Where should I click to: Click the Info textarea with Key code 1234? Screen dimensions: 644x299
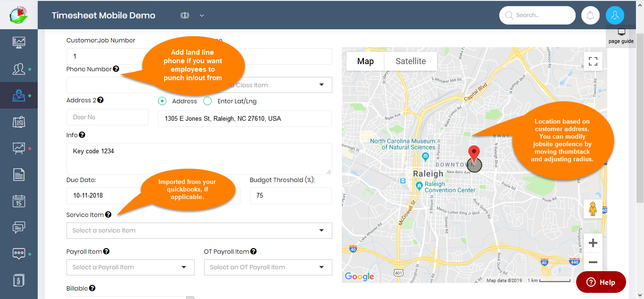pyautogui.click(x=199, y=159)
